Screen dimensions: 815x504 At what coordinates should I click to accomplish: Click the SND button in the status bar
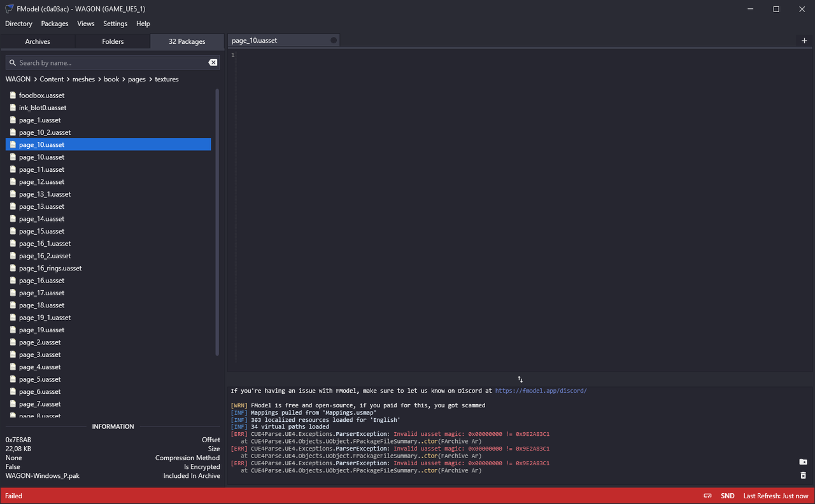coord(727,496)
